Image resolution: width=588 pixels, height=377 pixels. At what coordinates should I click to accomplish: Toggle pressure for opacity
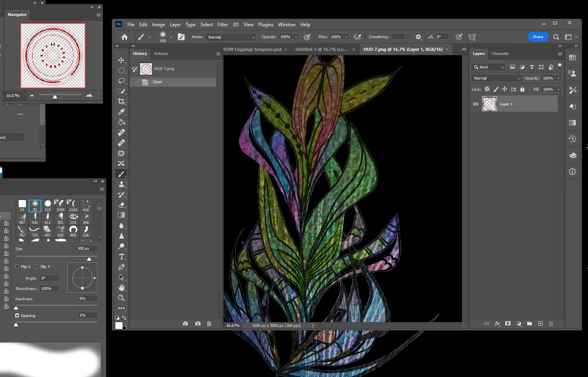[307, 37]
